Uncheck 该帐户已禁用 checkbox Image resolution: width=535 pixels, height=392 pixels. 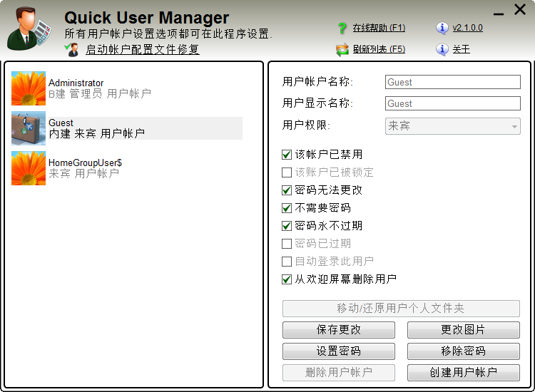coord(287,155)
